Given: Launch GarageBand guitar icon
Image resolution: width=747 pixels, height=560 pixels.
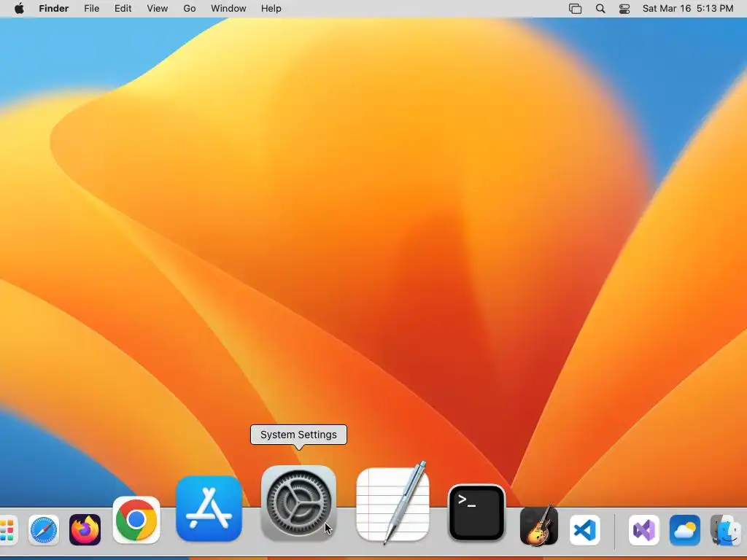Looking at the screenshot, I should tap(539, 525).
